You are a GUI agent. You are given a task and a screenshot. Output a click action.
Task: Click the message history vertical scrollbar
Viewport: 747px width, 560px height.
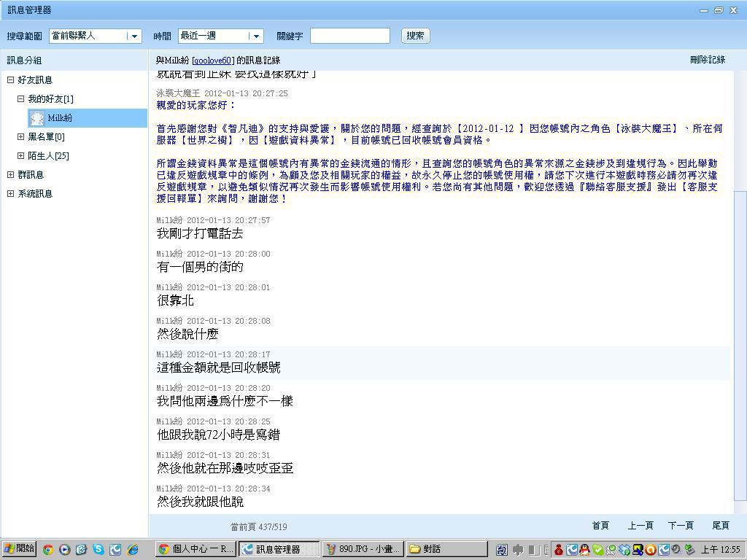740,345
